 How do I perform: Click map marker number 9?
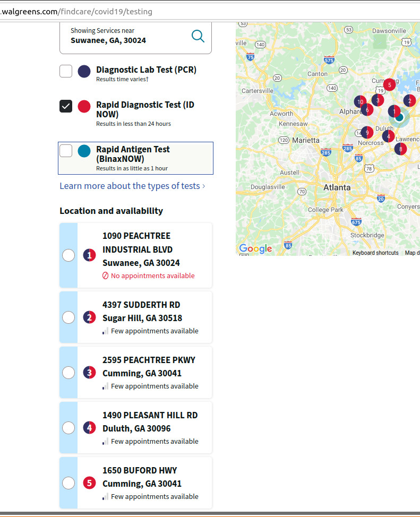click(x=367, y=133)
